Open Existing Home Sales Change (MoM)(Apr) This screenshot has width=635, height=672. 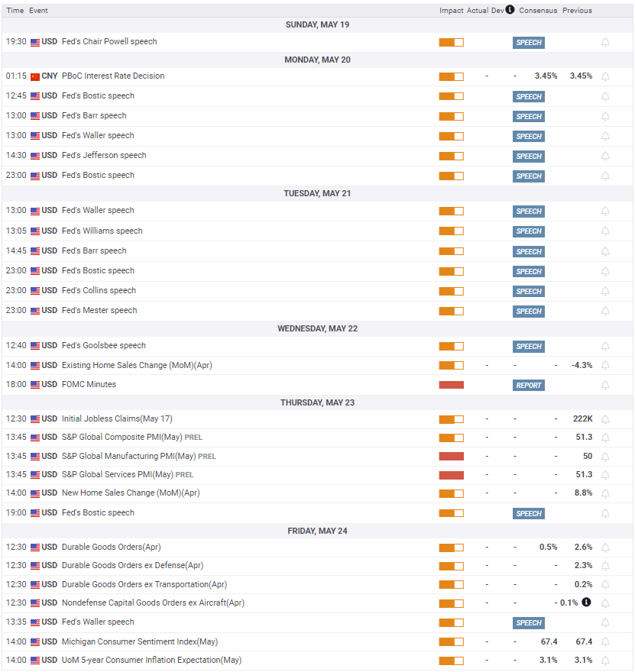[137, 365]
